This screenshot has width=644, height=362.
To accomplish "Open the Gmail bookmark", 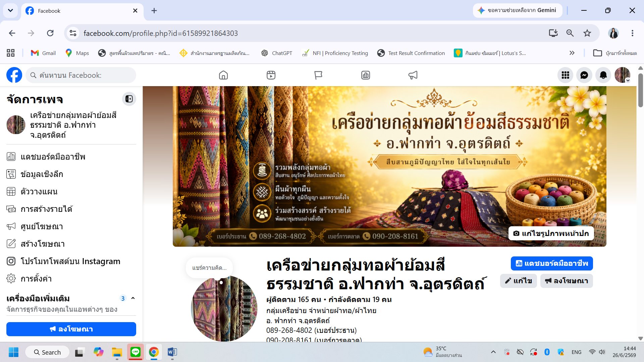I will click(x=43, y=53).
